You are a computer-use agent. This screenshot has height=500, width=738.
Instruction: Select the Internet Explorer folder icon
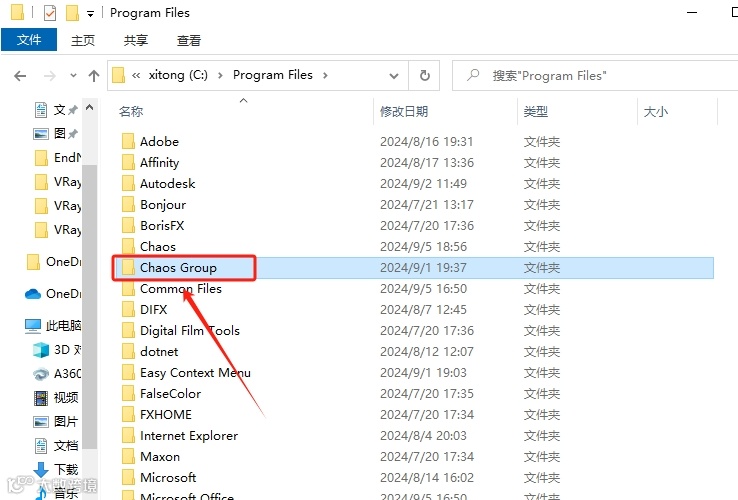(x=128, y=435)
